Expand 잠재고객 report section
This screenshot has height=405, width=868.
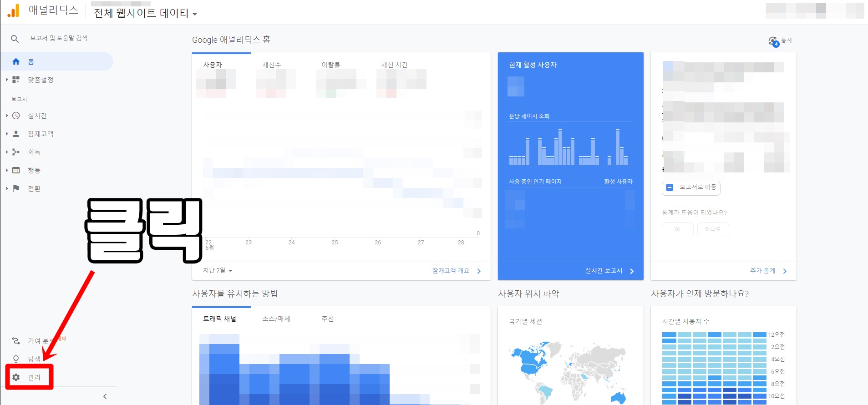pyautogui.click(x=7, y=134)
